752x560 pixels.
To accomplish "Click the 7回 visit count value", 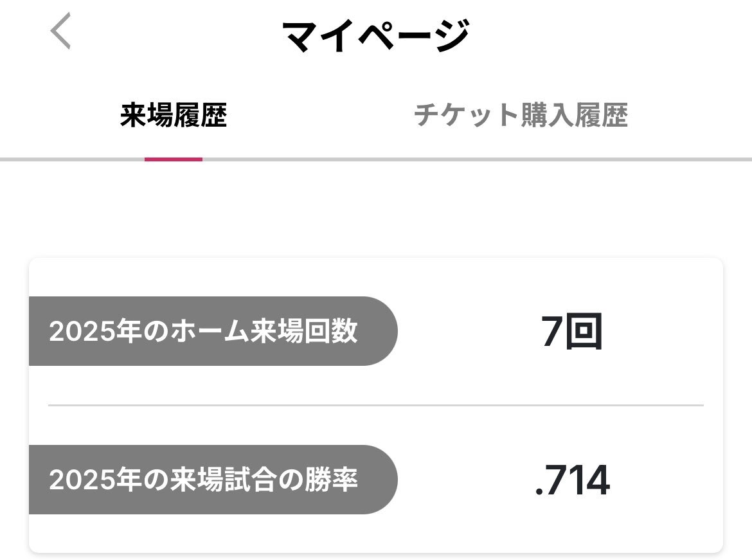I will click(571, 332).
